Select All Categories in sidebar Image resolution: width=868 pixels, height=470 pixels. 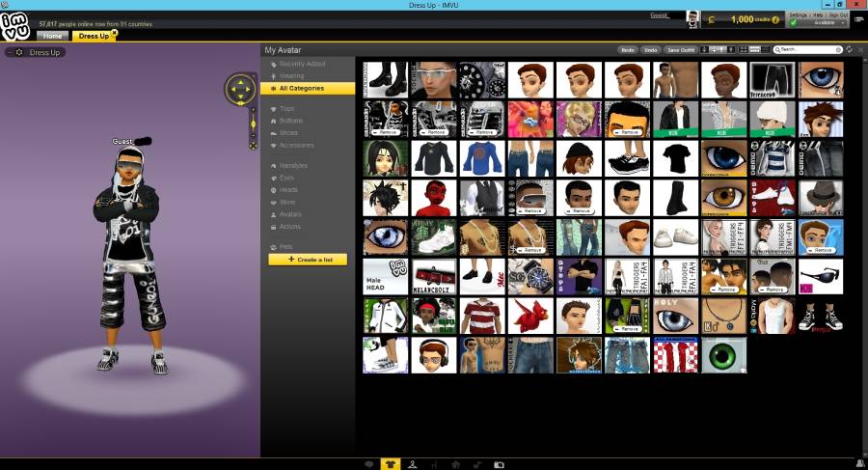coord(308,88)
